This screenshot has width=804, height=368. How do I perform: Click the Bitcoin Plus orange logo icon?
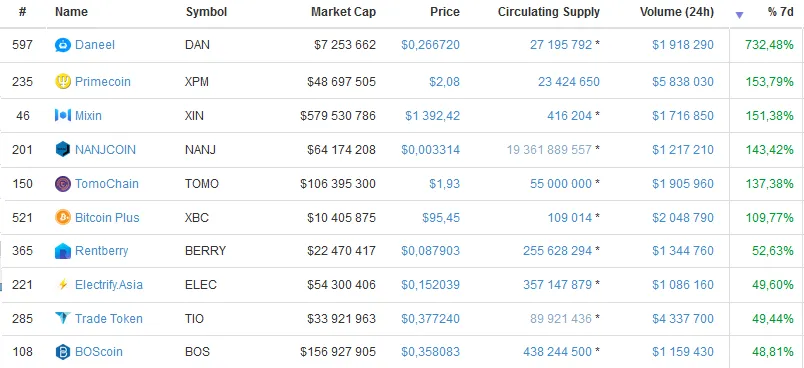63,217
